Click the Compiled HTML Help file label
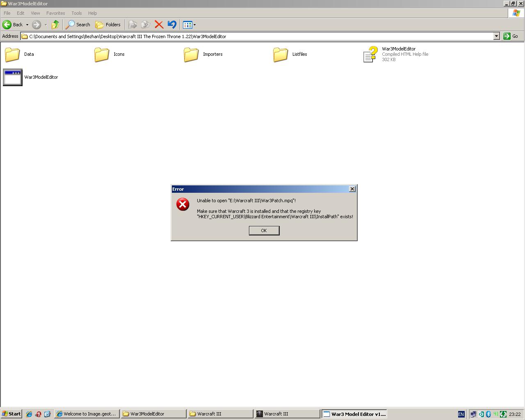Image resolution: width=525 pixels, height=420 pixels. [x=405, y=54]
